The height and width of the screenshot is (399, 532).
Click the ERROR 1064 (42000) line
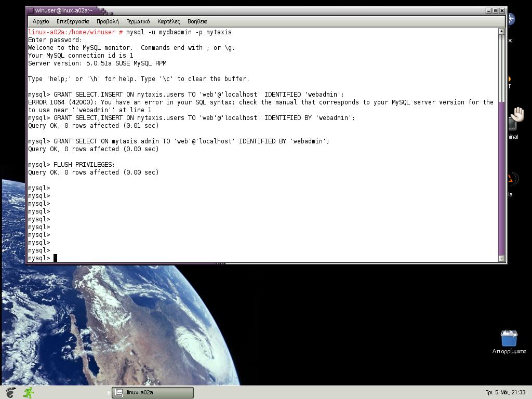[261, 102]
